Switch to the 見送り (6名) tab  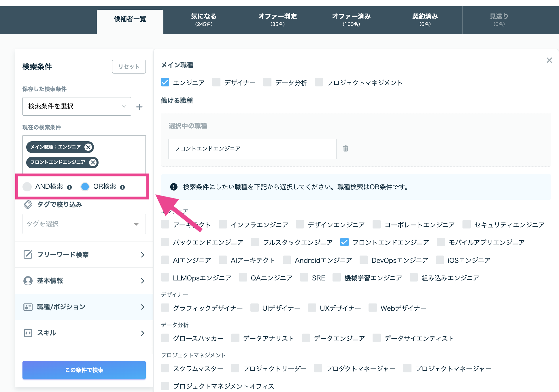tap(499, 20)
